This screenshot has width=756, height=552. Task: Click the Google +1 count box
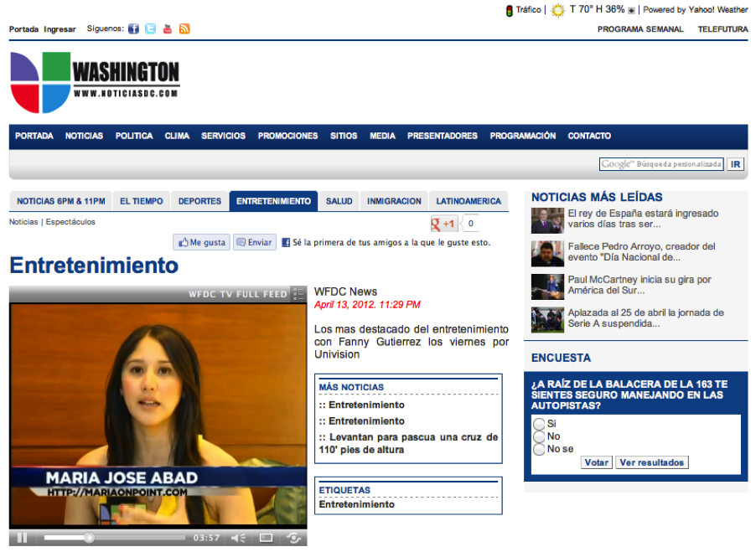[x=471, y=224]
